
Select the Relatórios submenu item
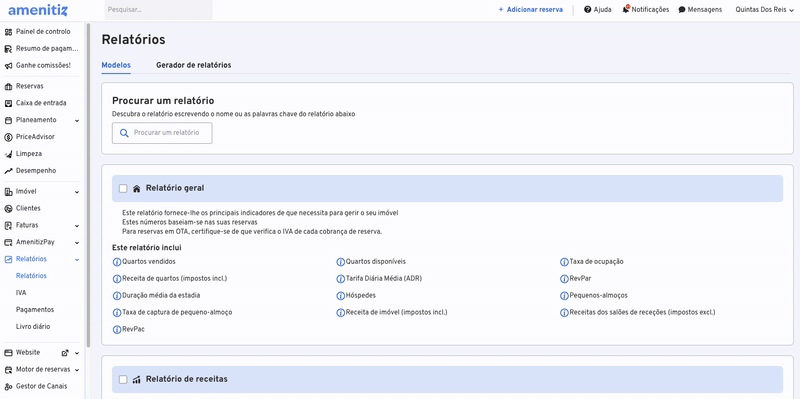point(31,276)
